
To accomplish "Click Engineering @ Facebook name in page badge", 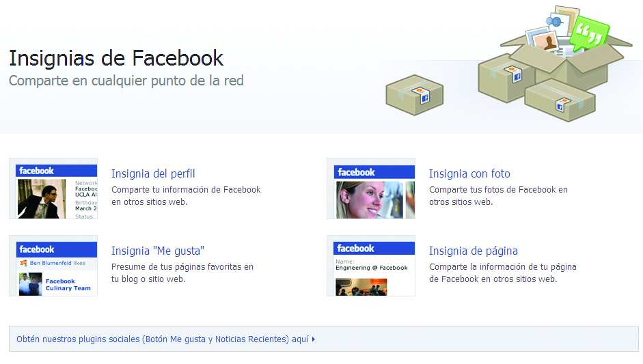I will pos(372,268).
